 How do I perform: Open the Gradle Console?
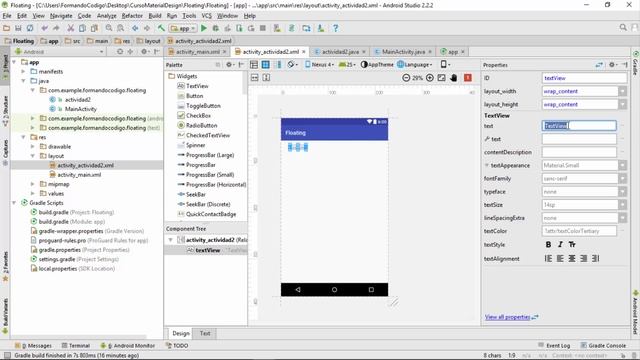pyautogui.click(x=603, y=345)
